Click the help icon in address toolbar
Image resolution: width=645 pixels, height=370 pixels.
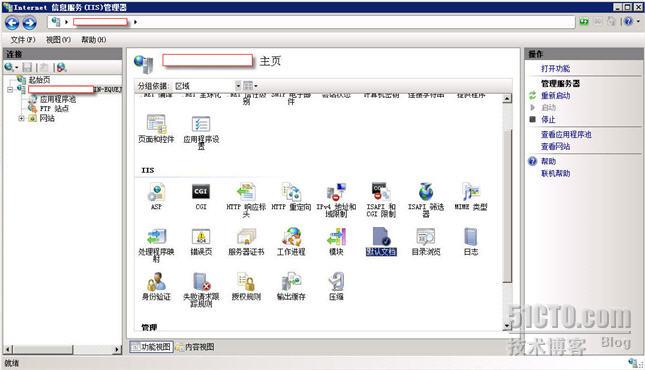pyautogui.click(x=628, y=21)
